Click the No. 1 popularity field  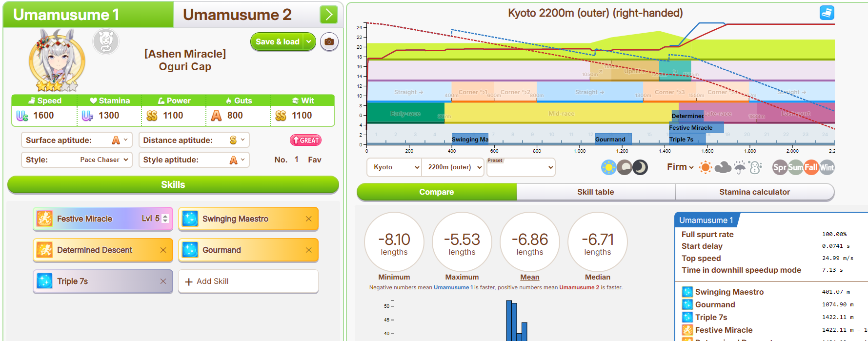(x=296, y=160)
